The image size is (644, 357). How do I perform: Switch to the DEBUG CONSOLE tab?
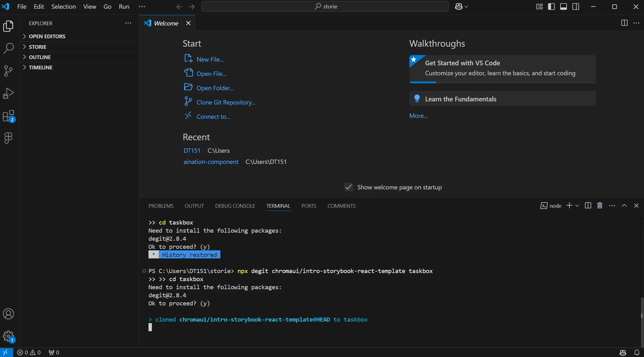(235, 206)
